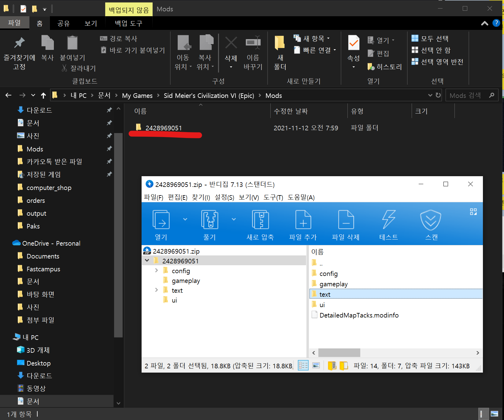The height and width of the screenshot is (420, 504).
Task: Click 테스트 test icon in Bandizip
Action: tap(389, 225)
